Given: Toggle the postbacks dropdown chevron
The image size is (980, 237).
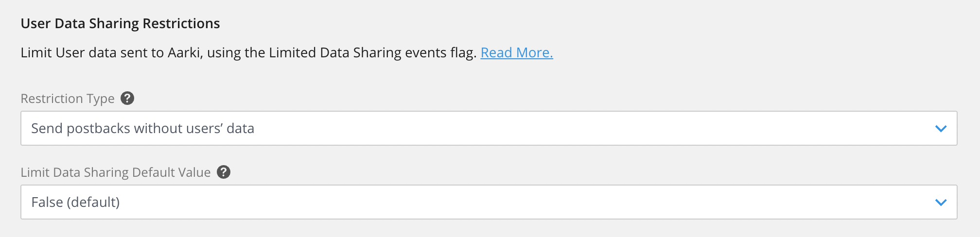Looking at the screenshot, I should (941, 129).
